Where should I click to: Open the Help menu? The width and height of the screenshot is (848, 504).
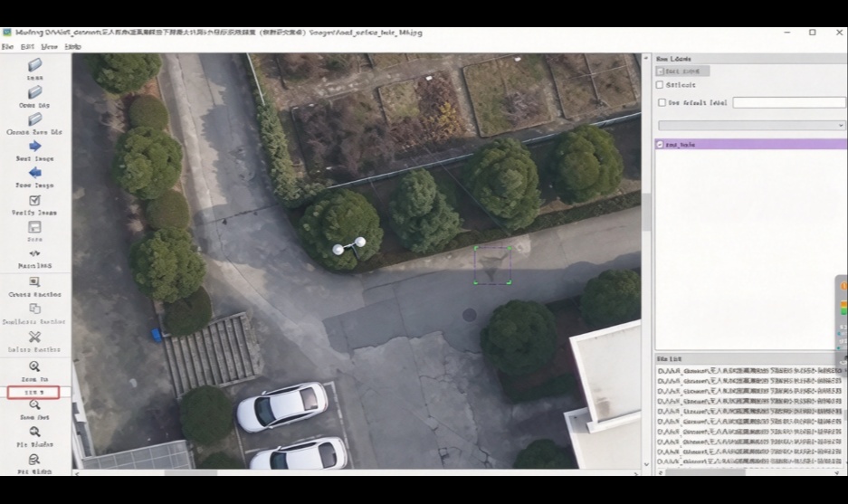[x=72, y=47]
